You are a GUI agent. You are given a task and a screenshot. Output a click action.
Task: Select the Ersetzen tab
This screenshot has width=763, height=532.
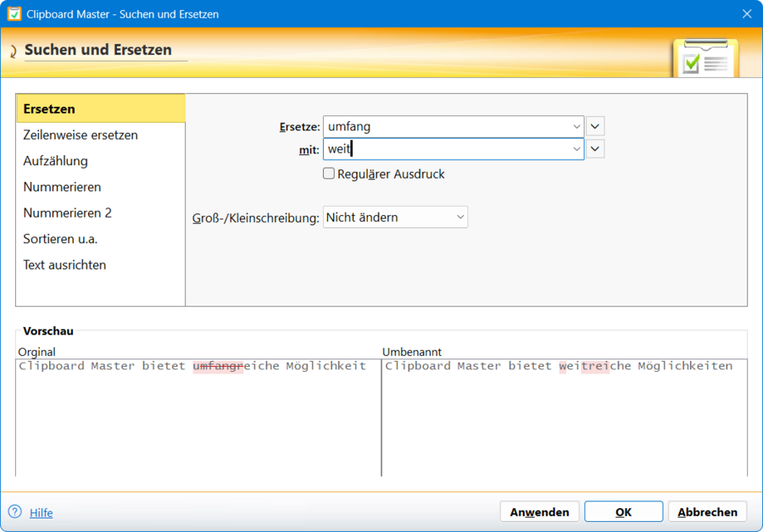tap(101, 108)
